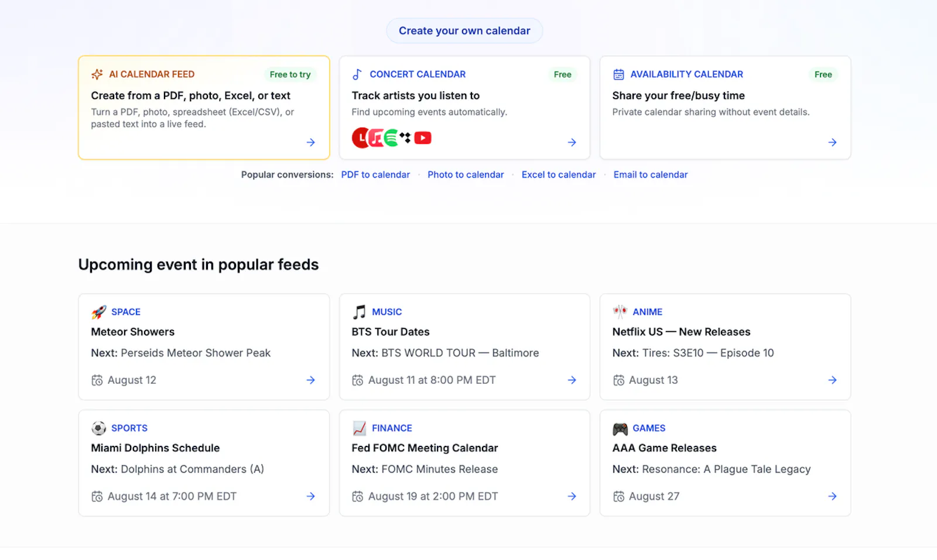Click the calendar icon beside August 27

tap(618, 497)
